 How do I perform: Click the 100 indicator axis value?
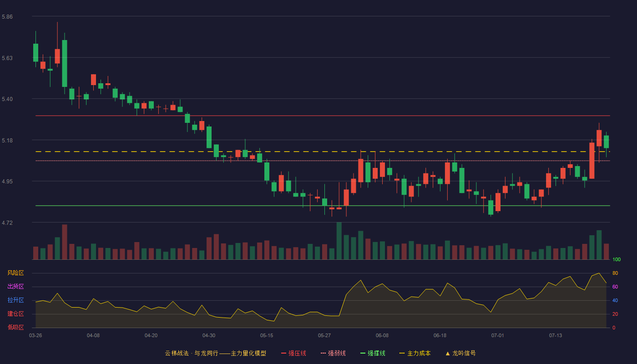tap(617, 259)
